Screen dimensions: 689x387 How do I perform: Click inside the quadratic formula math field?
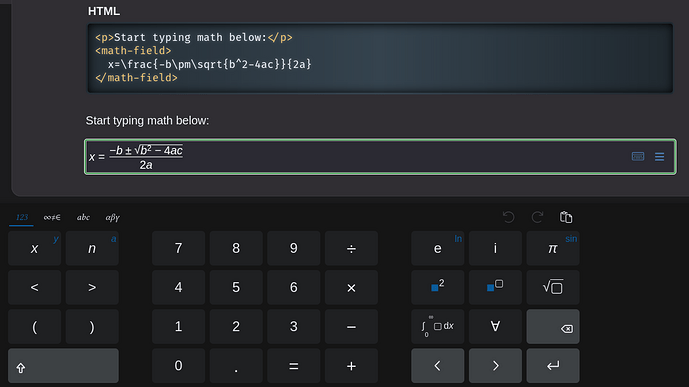click(380, 157)
